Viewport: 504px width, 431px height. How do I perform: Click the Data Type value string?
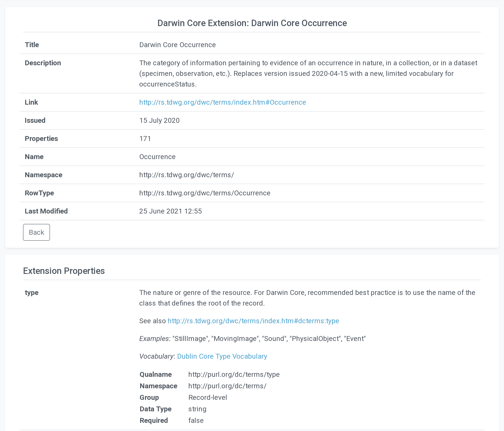(x=197, y=409)
